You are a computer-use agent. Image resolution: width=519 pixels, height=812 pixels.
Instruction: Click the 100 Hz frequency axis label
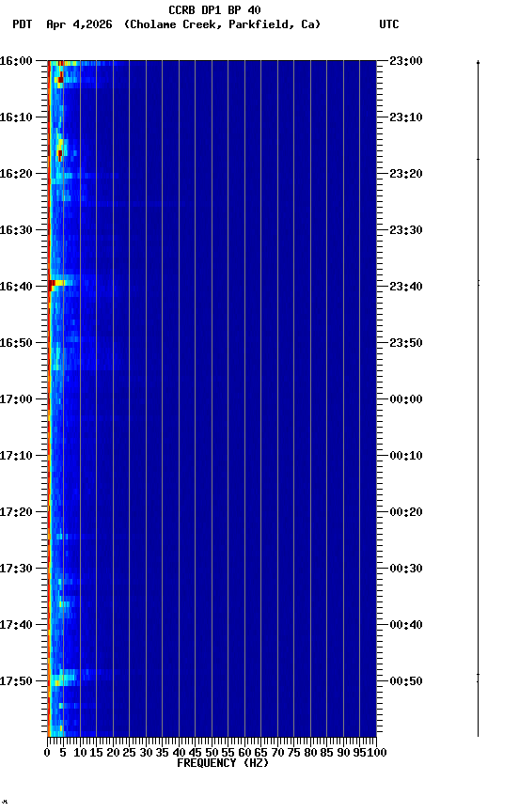click(378, 753)
